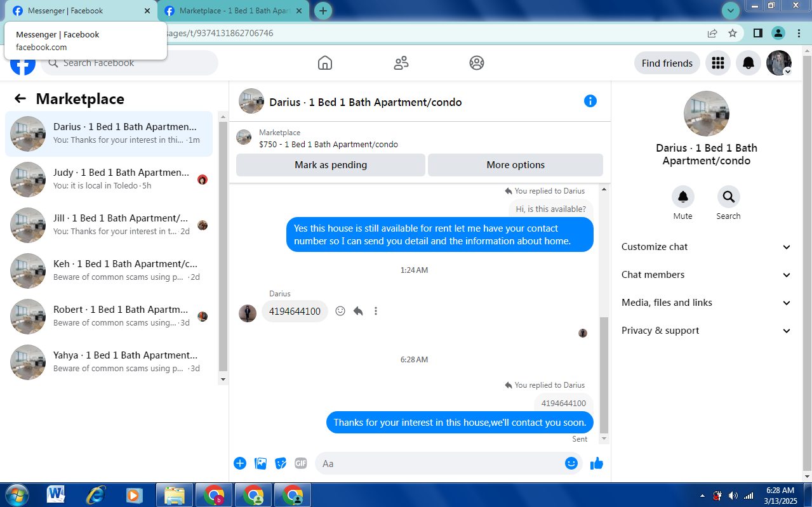
Task: Bookmark this page with the star icon
Action: [x=733, y=33]
